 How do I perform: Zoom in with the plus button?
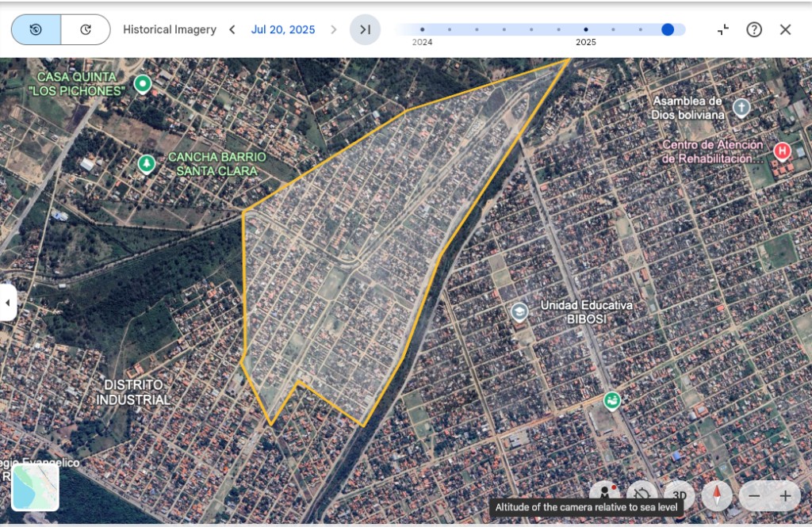(785, 496)
